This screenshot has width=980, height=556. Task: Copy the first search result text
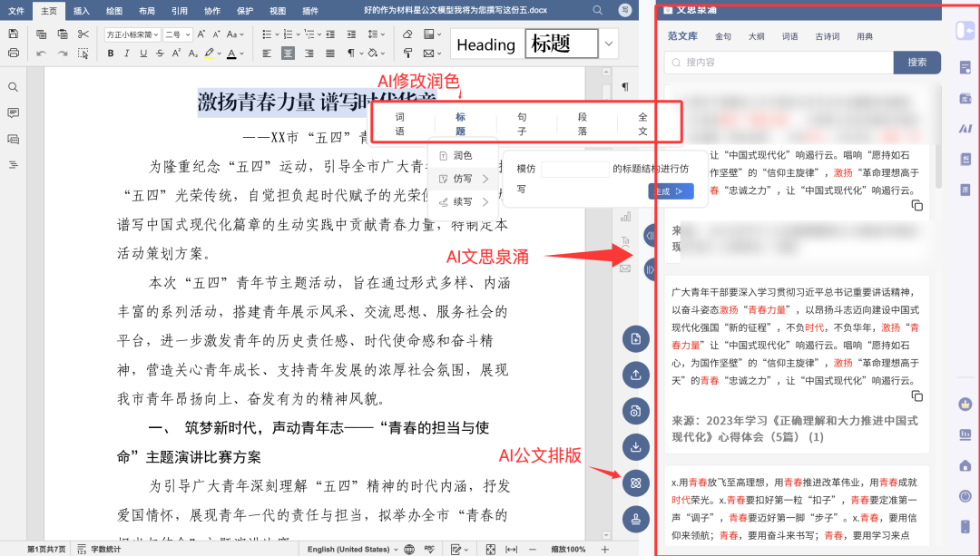[916, 206]
